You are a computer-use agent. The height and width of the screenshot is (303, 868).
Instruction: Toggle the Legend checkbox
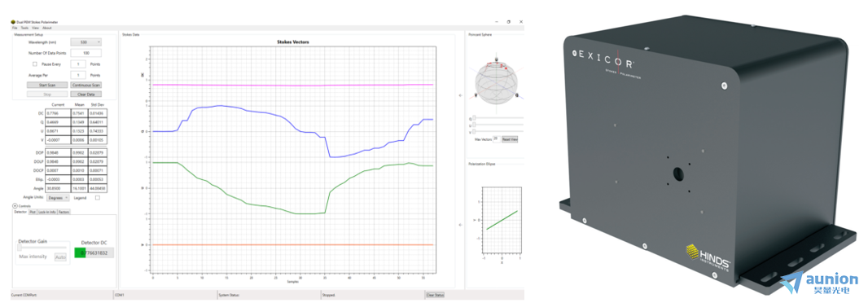98,197
